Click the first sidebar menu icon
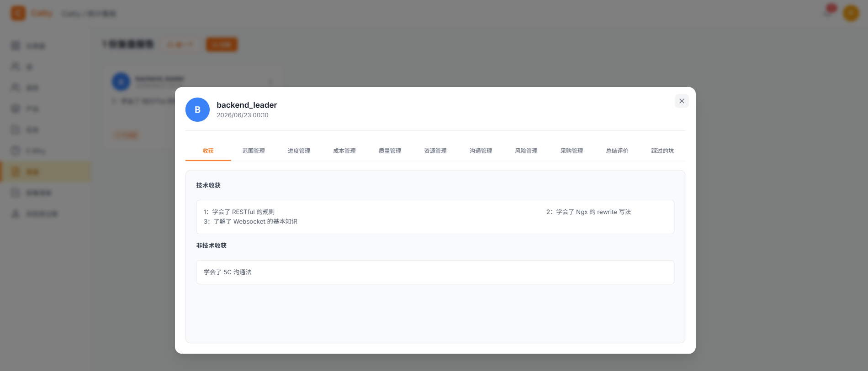The image size is (868, 371). [16, 46]
